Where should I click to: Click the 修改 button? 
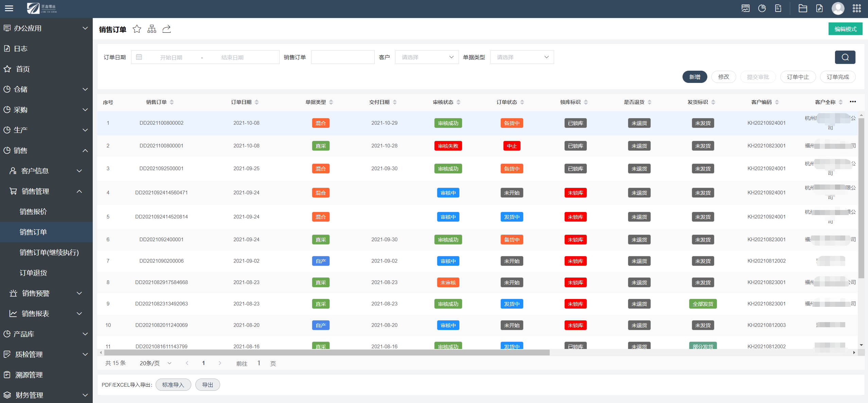[x=724, y=77]
